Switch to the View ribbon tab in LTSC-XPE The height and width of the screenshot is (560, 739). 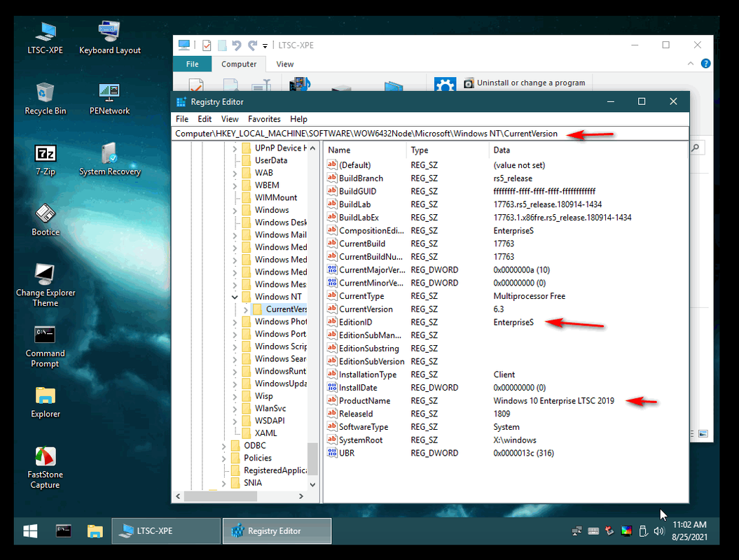(284, 64)
